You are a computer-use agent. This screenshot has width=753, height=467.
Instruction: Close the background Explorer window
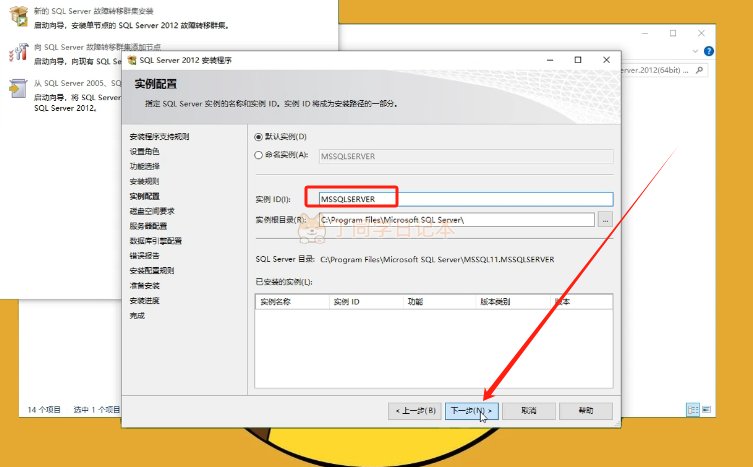[x=701, y=33]
